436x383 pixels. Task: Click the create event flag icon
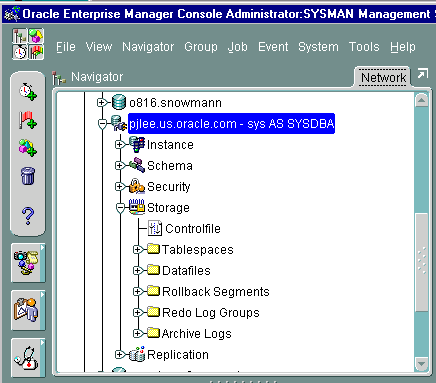(x=27, y=120)
